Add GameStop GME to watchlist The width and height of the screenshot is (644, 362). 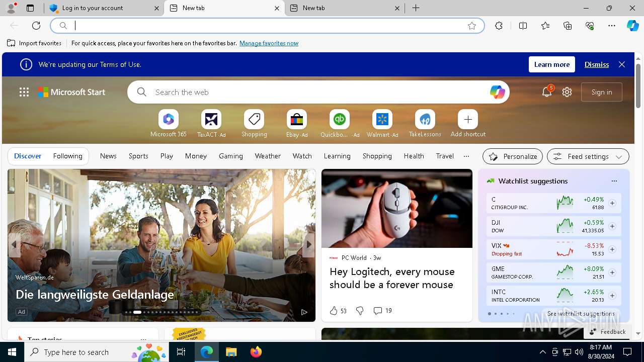pyautogui.click(x=612, y=273)
